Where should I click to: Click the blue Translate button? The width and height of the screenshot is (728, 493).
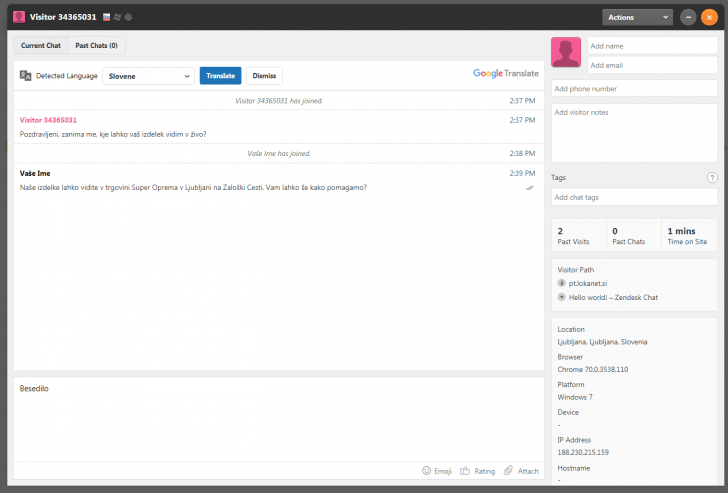[221, 76]
